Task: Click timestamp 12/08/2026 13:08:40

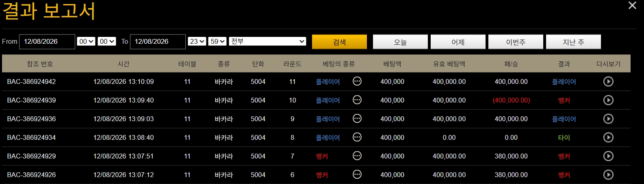Action: pos(124,137)
